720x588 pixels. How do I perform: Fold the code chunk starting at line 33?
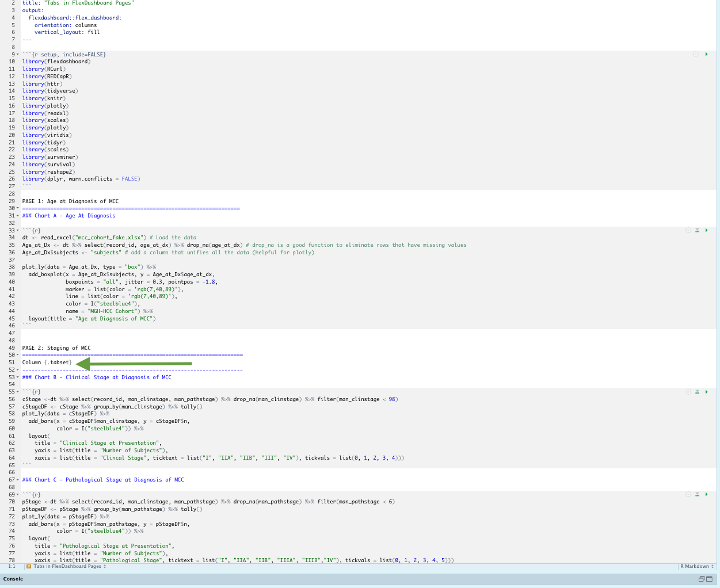tap(18, 231)
